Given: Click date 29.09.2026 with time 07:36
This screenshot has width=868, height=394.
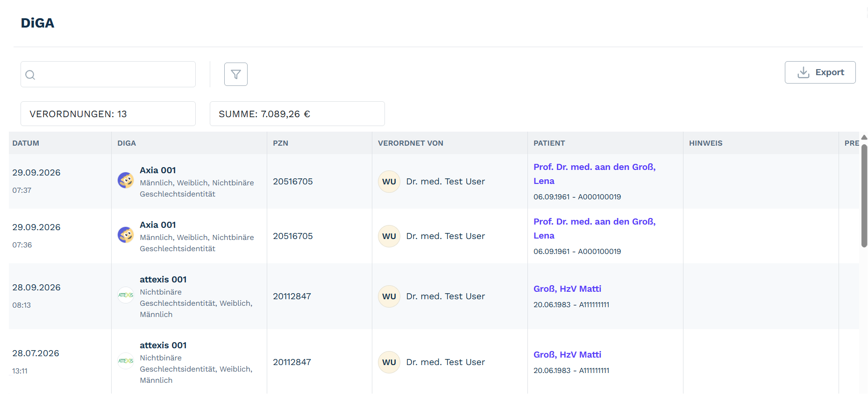Looking at the screenshot, I should coord(36,227).
